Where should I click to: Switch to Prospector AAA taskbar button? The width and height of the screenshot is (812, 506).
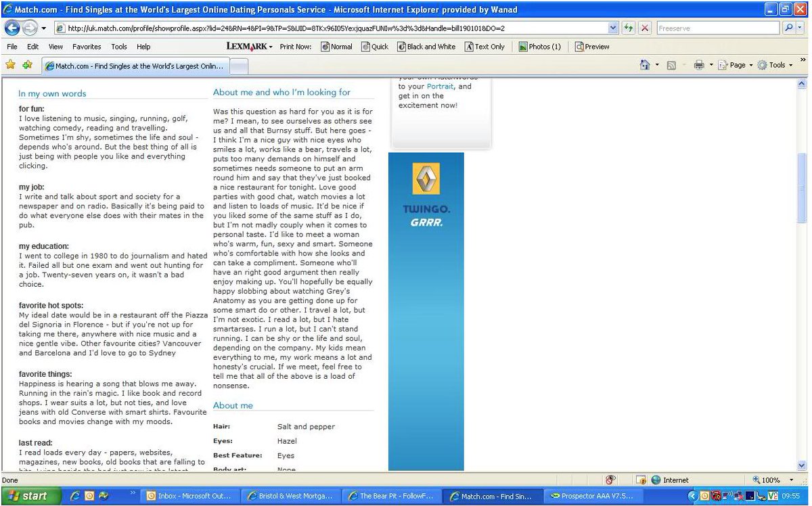pos(593,496)
